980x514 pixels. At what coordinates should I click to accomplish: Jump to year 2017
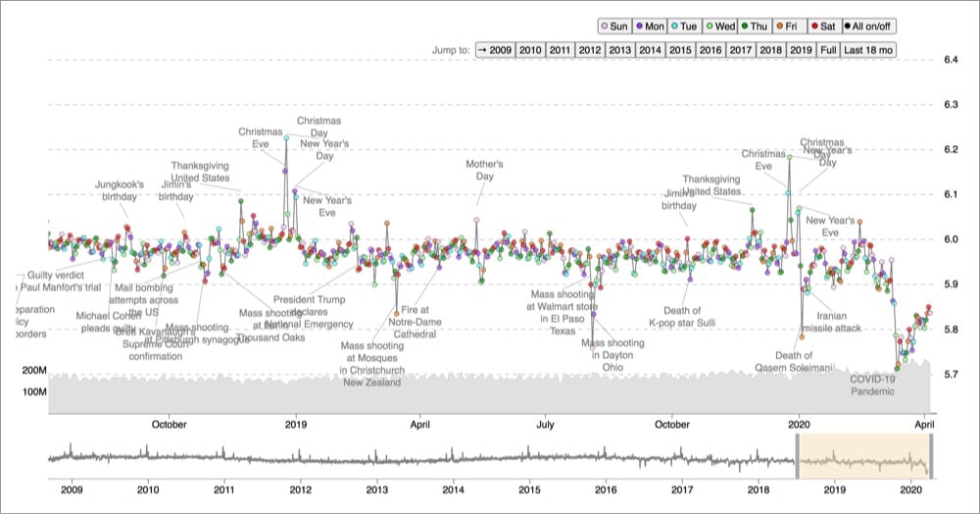(741, 49)
